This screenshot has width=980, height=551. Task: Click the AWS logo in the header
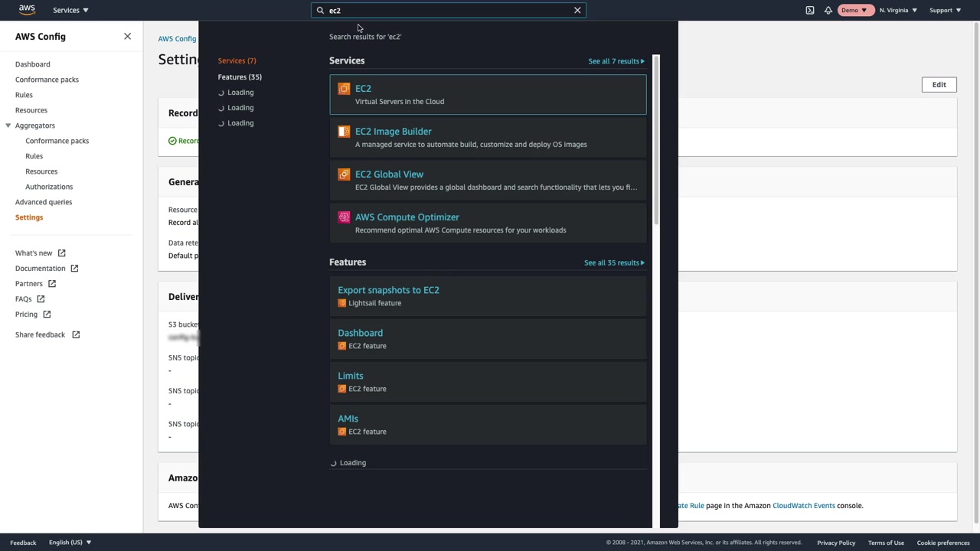point(27,10)
